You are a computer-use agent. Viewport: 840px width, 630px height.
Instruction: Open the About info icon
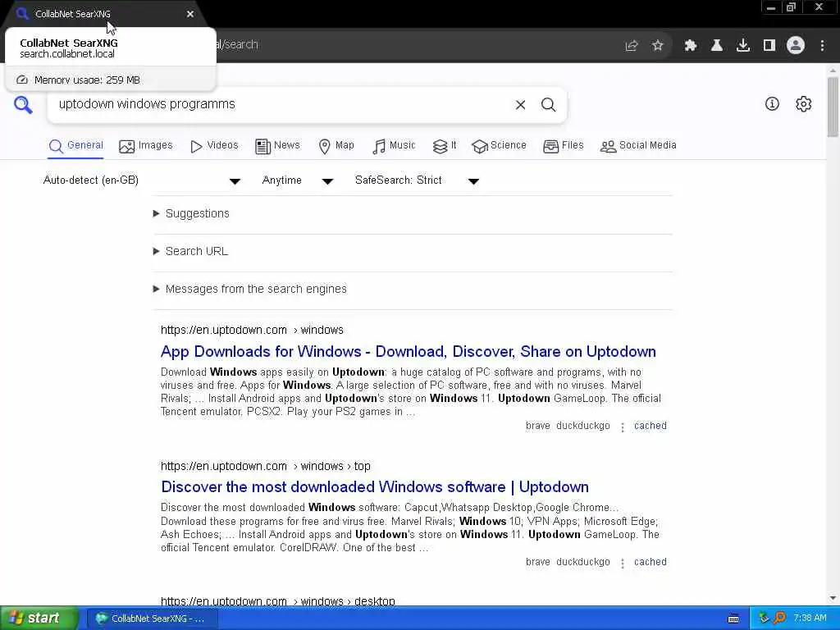[x=772, y=104]
